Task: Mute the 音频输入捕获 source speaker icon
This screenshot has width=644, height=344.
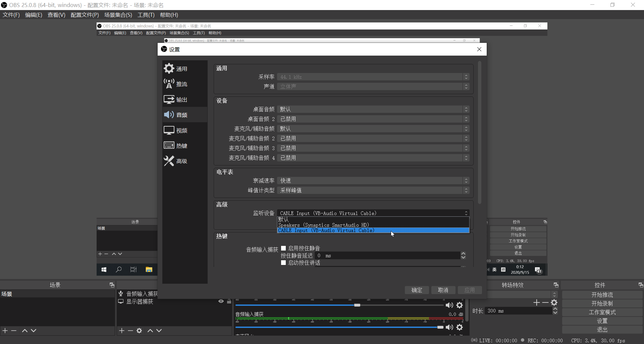Action: tap(449, 327)
